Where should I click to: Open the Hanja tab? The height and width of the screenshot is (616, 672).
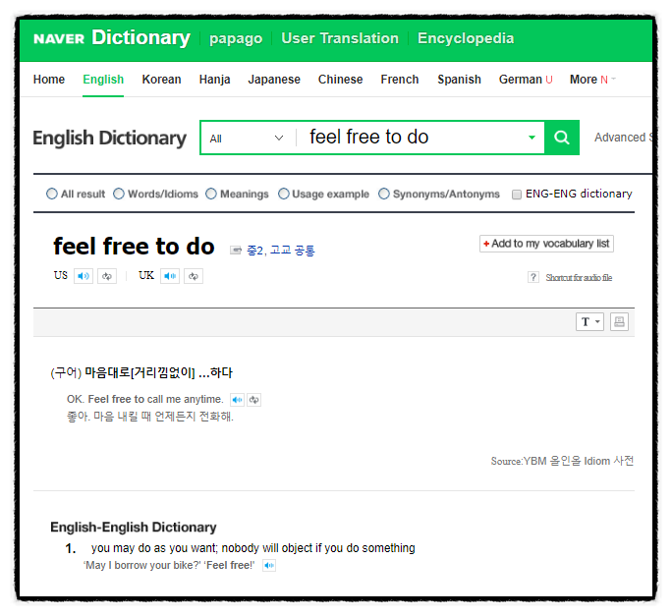coord(215,80)
